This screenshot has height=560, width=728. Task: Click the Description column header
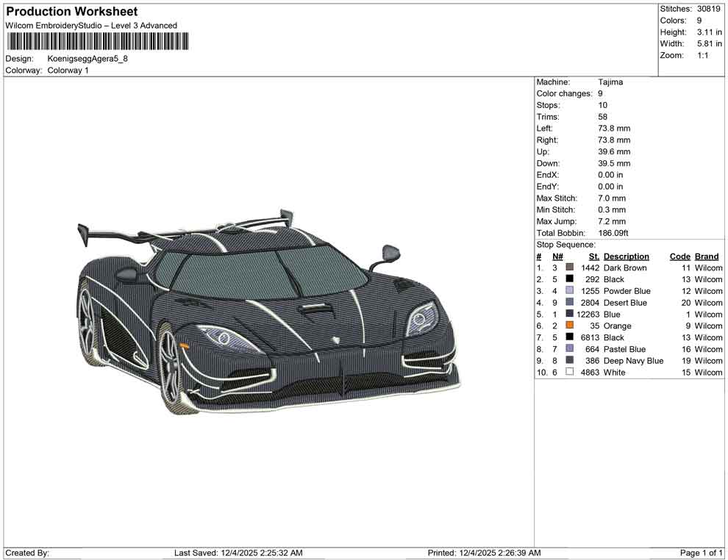point(626,256)
